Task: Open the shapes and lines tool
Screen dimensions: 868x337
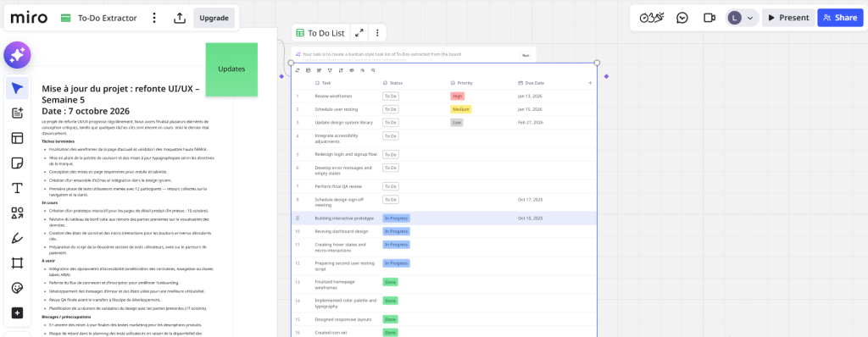Action: click(x=17, y=213)
